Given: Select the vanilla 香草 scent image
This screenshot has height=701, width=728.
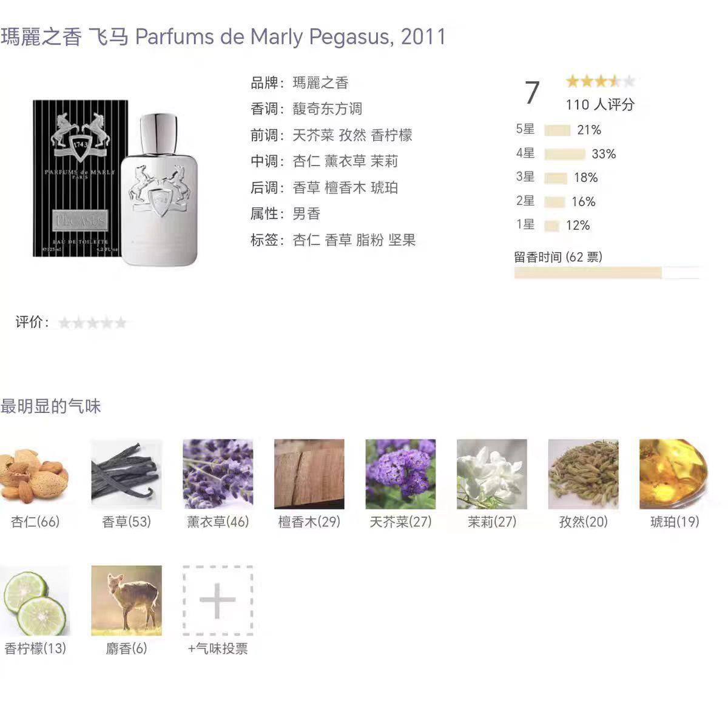Looking at the screenshot, I should pos(126,474).
